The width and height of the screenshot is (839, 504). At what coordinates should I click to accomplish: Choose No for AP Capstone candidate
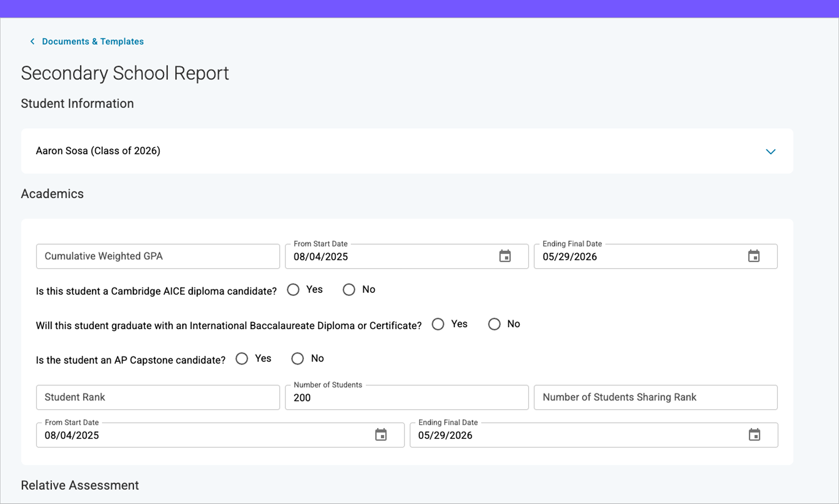pos(297,358)
